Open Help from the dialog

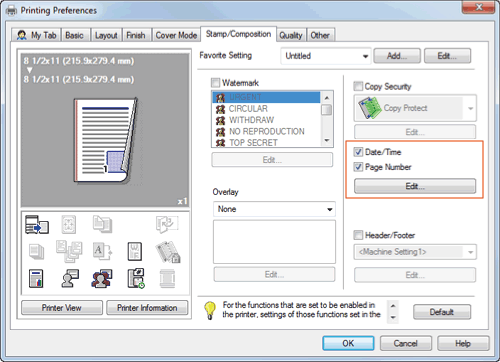point(463,343)
